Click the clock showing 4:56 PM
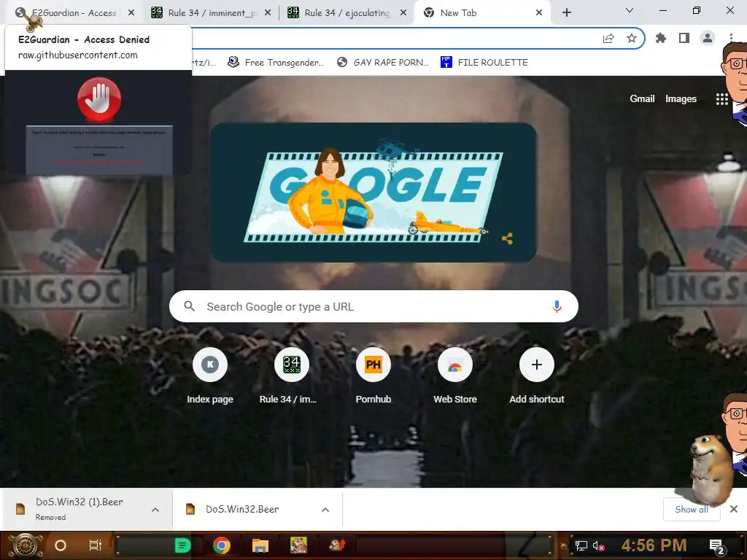 tap(654, 545)
